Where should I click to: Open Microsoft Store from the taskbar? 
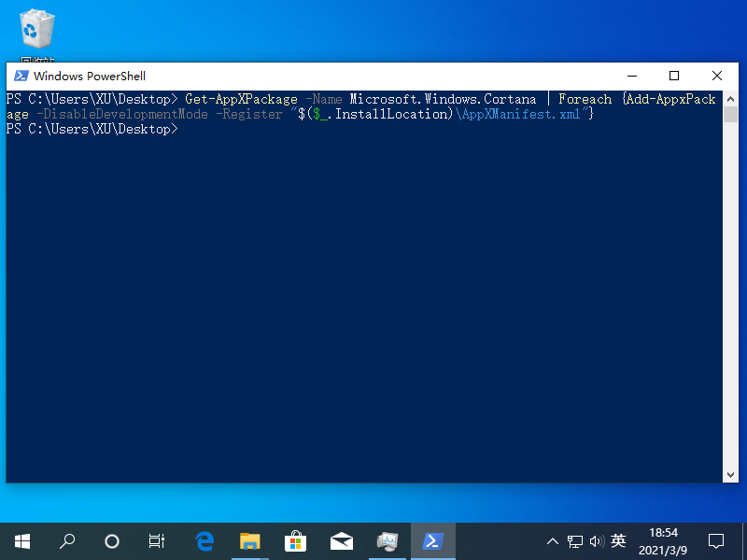click(x=295, y=540)
